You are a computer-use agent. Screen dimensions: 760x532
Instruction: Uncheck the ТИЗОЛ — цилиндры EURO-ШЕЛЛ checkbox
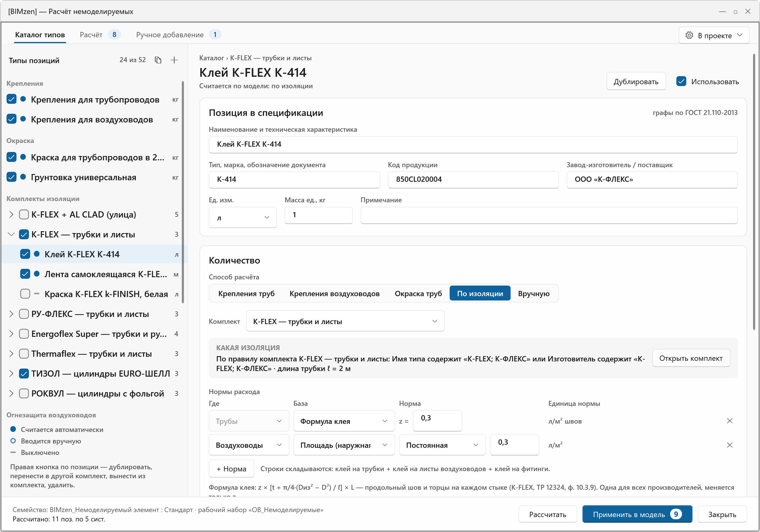[24, 374]
